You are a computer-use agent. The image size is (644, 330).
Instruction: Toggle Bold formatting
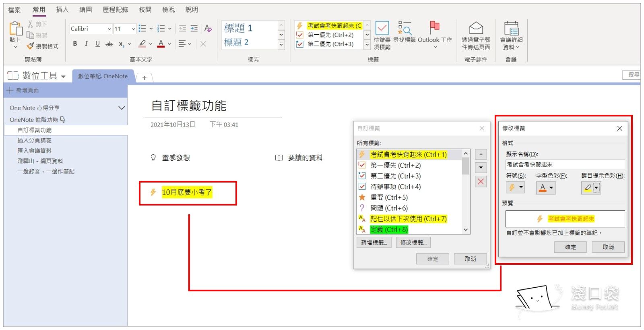click(75, 44)
